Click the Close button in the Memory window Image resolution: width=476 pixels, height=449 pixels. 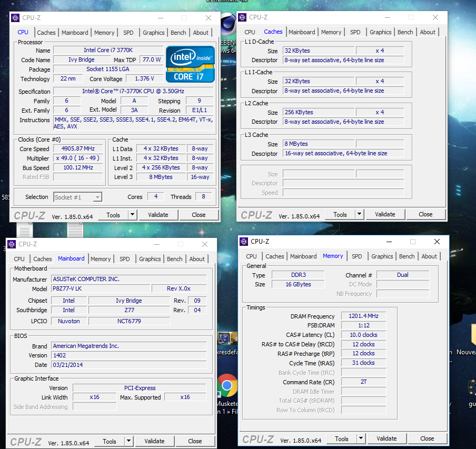(427, 438)
